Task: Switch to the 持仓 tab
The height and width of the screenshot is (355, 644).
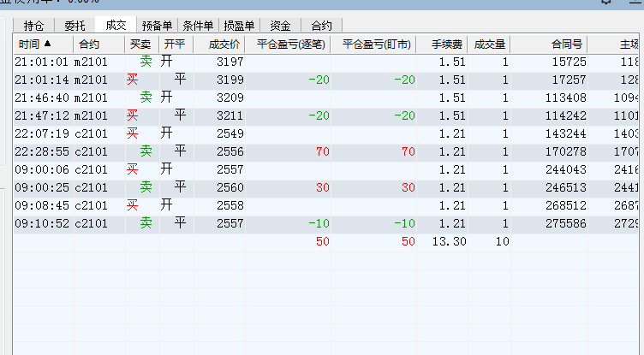Action: click(33, 26)
